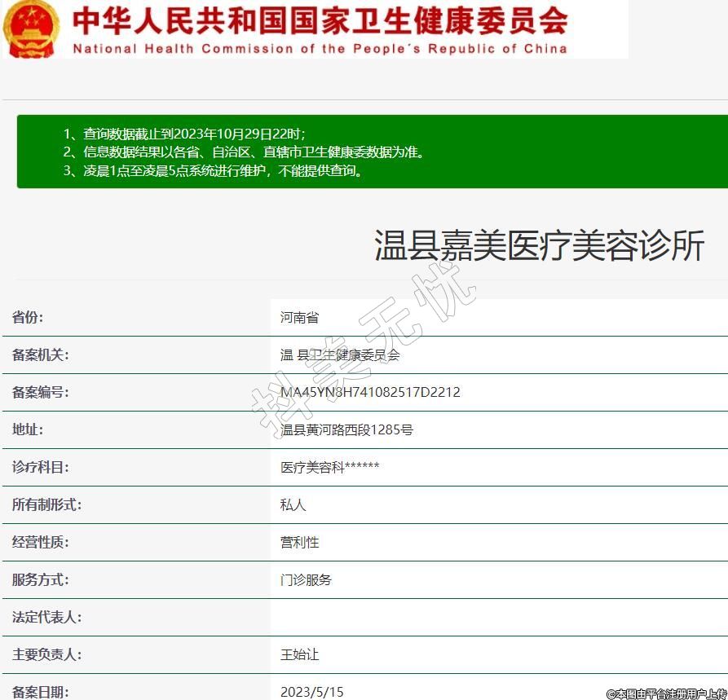Select the province value 河南省
Screen dimensions: 728x700
coord(300,318)
